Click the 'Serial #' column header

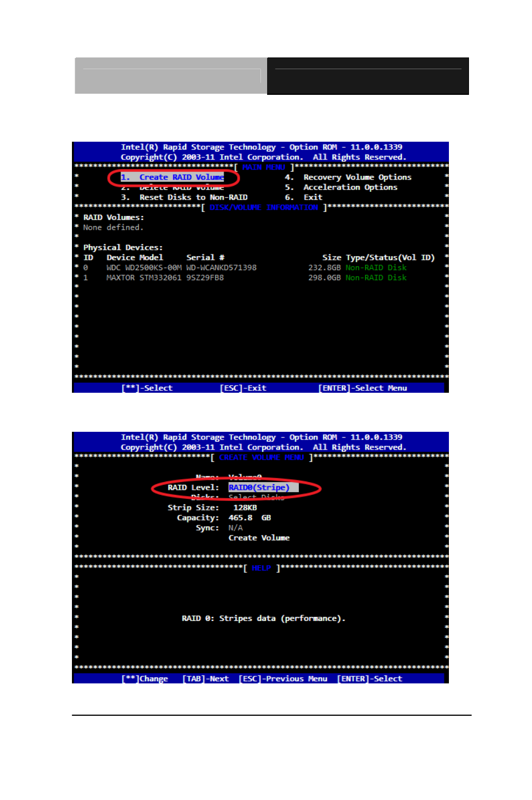click(x=205, y=258)
